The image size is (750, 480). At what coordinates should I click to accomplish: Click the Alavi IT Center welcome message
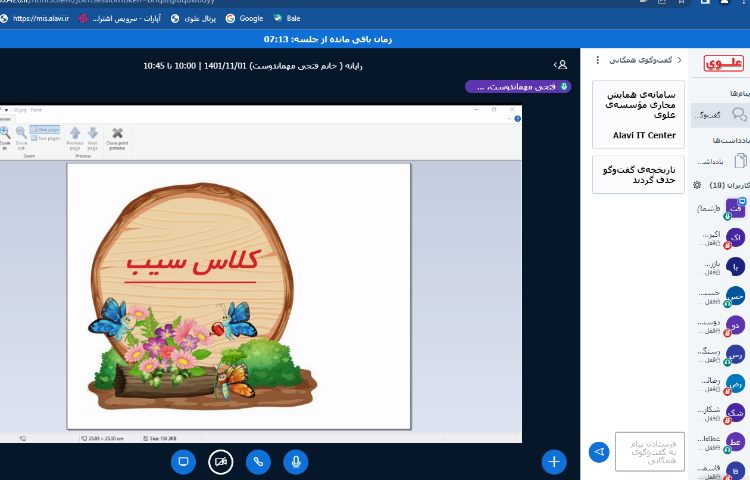[639, 115]
